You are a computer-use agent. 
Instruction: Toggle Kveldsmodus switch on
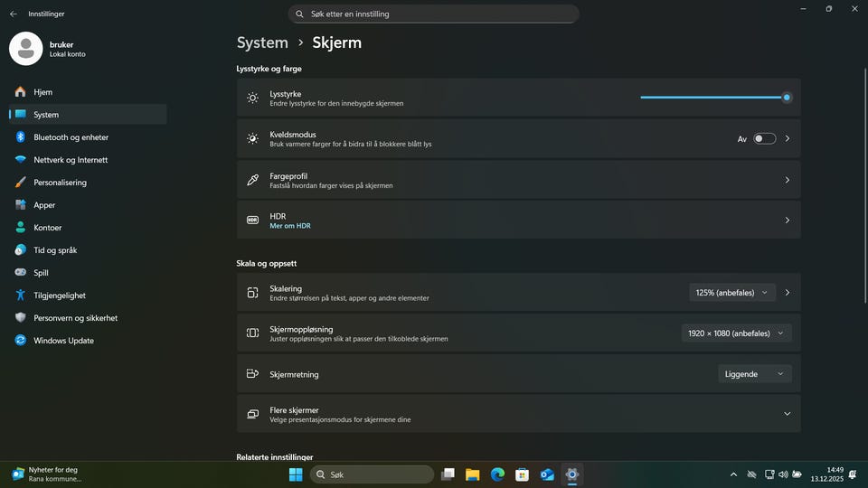764,138
